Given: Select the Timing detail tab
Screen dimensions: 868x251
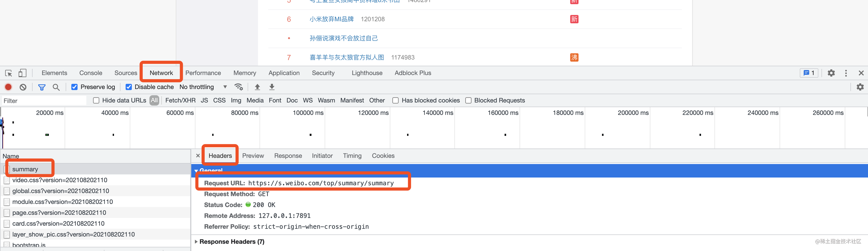Looking at the screenshot, I should (352, 156).
